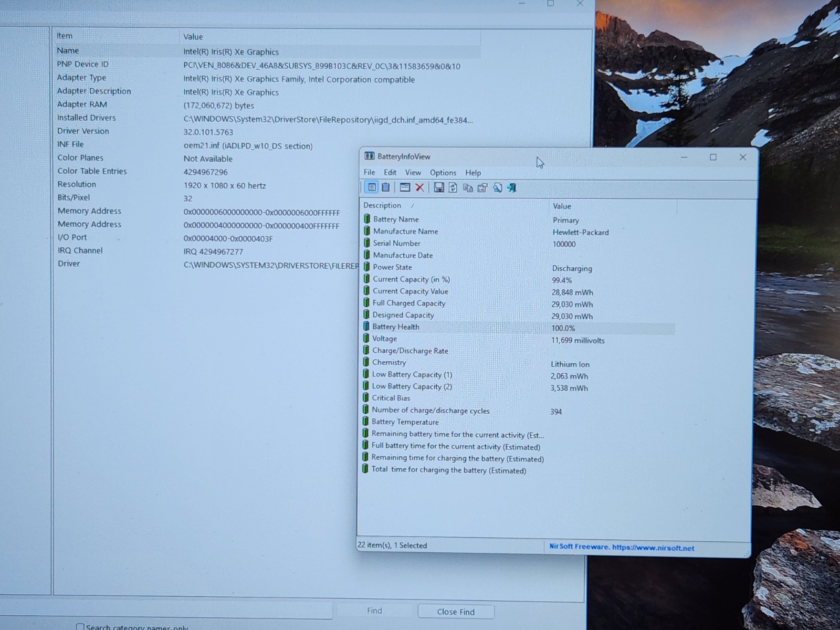Click the Refresh toolbar icon

(x=453, y=187)
